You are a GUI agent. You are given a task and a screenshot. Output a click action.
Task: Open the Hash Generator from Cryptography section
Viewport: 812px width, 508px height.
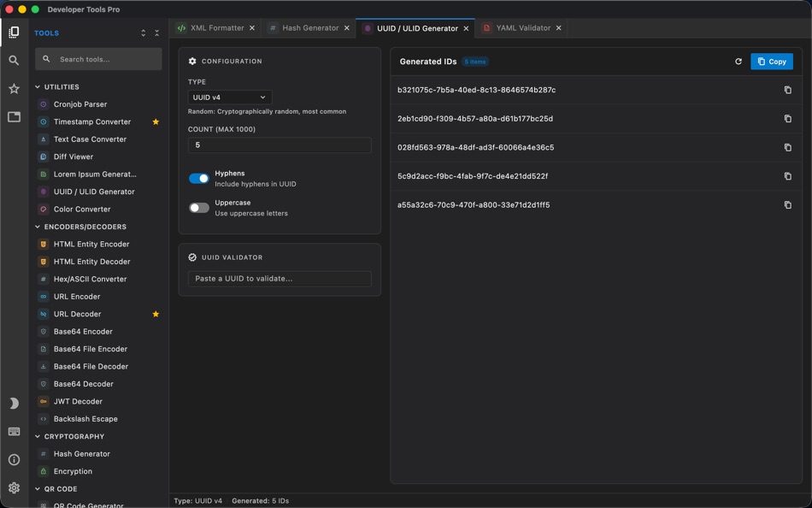pyautogui.click(x=82, y=453)
